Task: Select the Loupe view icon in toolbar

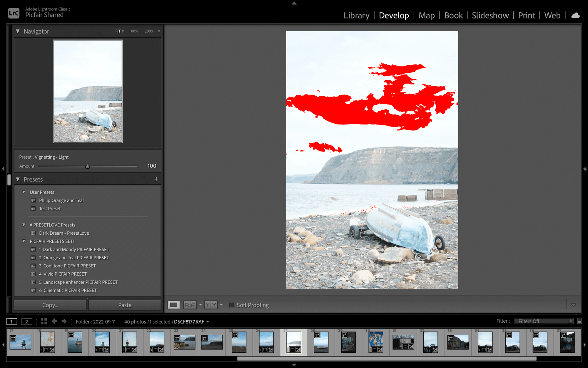Action: 174,305
